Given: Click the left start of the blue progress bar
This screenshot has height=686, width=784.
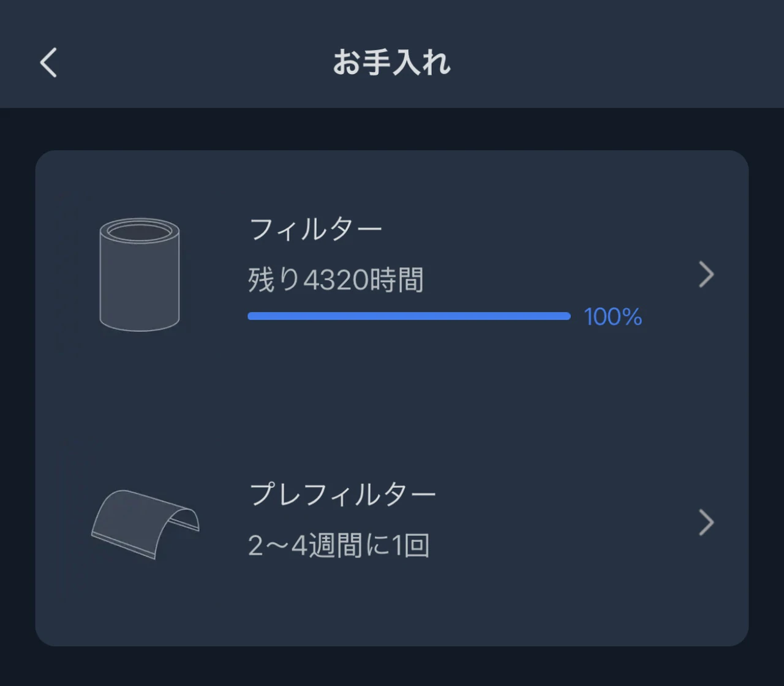Looking at the screenshot, I should click(x=252, y=316).
